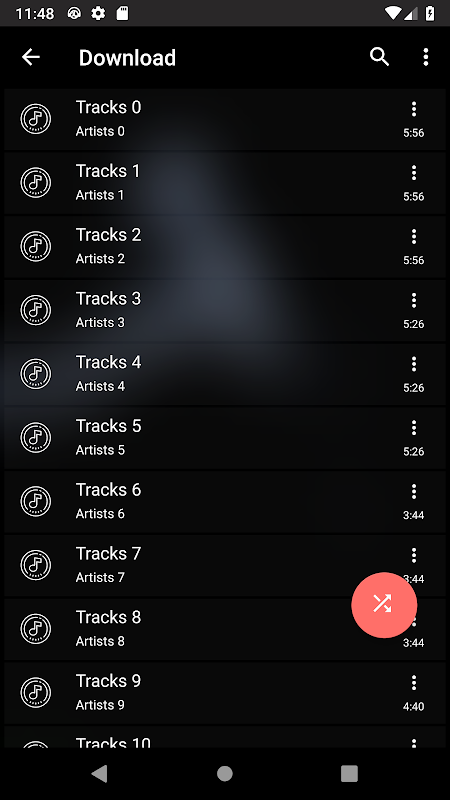Select the music icon beside Tracks 7
The width and height of the screenshot is (450, 800).
36,565
